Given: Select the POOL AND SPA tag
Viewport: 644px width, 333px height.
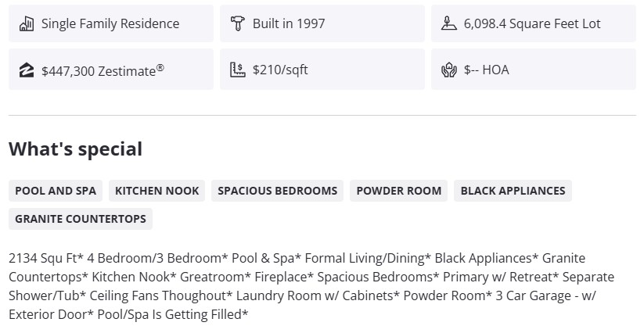Looking at the screenshot, I should [56, 191].
